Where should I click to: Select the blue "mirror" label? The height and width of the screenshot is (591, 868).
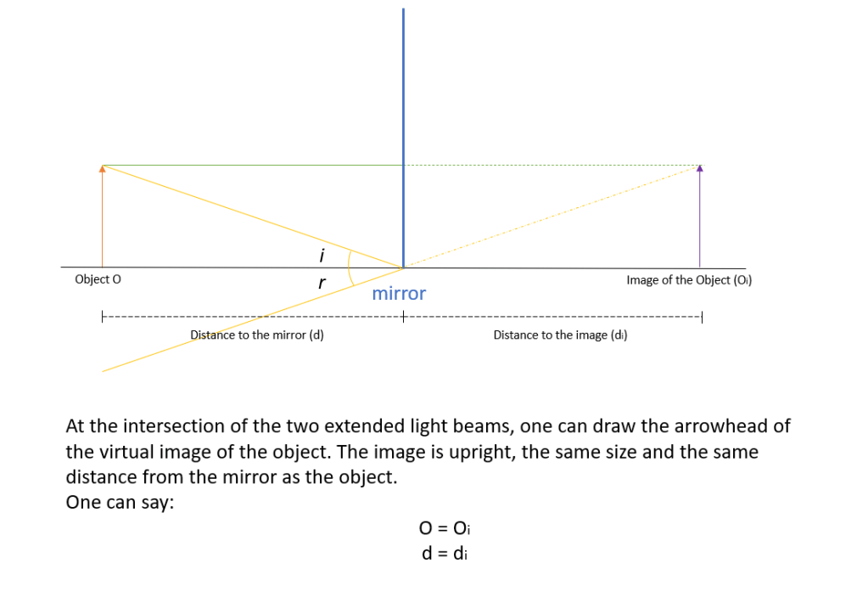(x=399, y=294)
